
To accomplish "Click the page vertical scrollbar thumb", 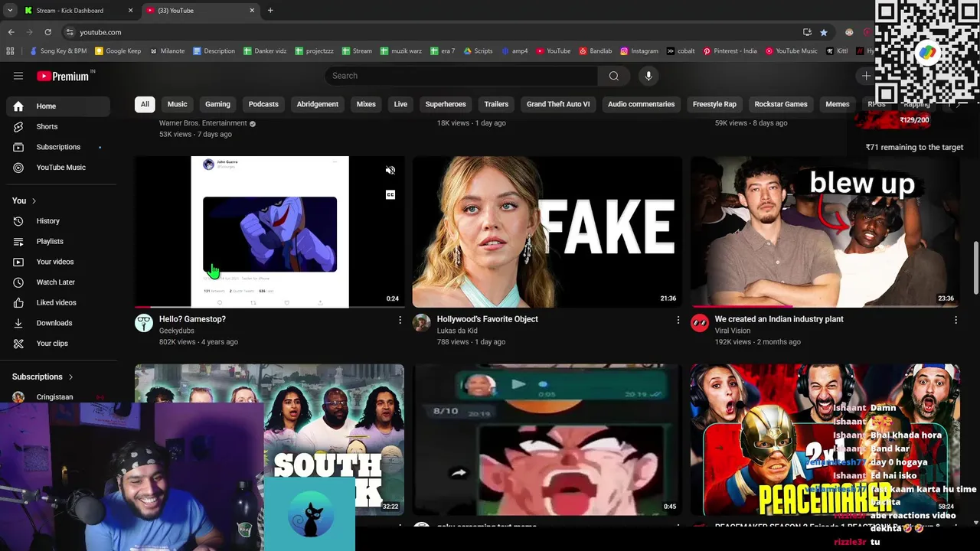I will 975,266.
